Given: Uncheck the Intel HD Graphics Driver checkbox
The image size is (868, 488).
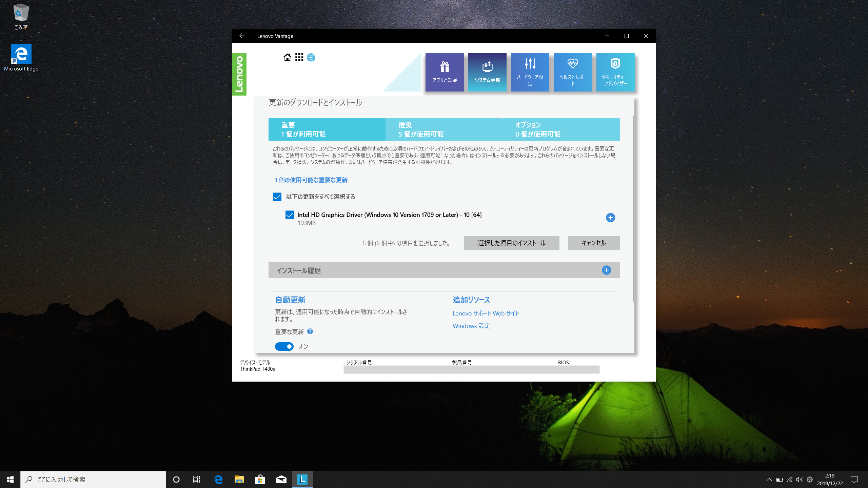Looking at the screenshot, I should (x=290, y=215).
